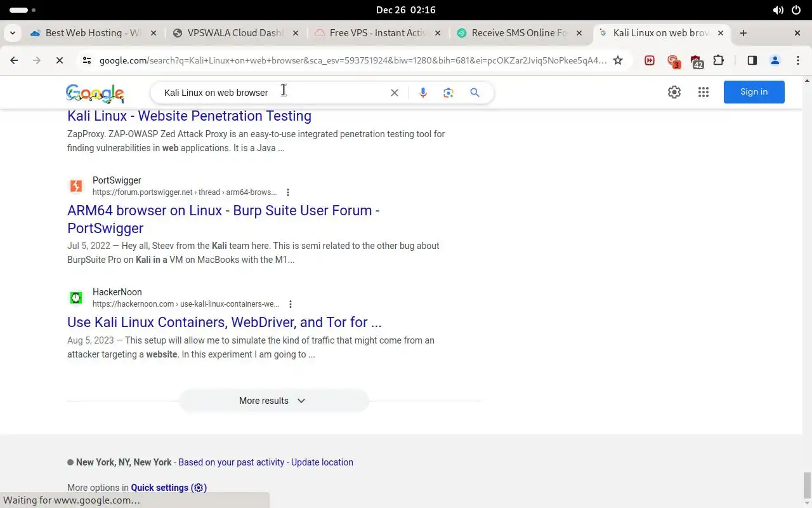Click the PortSwigger forum URL text
This screenshot has height=508, width=812.
185,192
